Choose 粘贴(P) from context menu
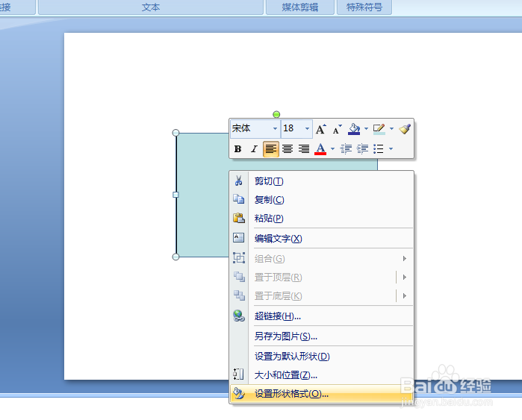 click(321, 219)
